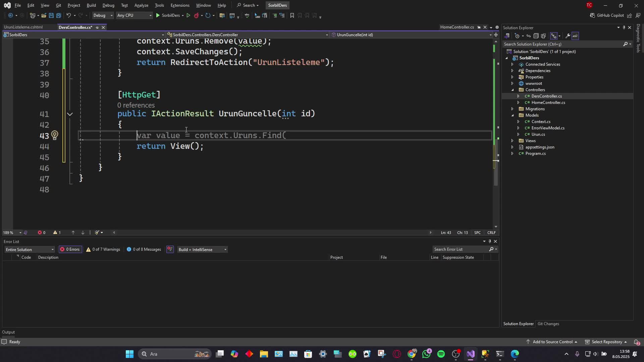Click Collapse All in Solution Explorer toolbar
The height and width of the screenshot is (362, 644).
[536, 36]
